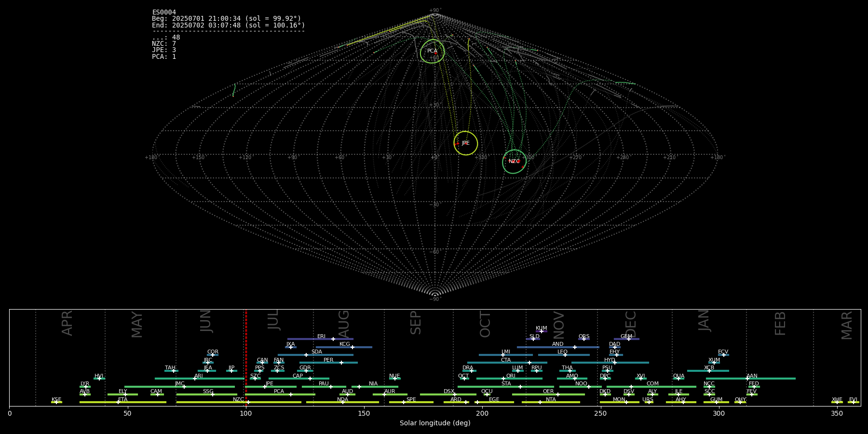The image size is (868, 434).
Task: Click the HYD shower label on timeline
Action: click(610, 360)
